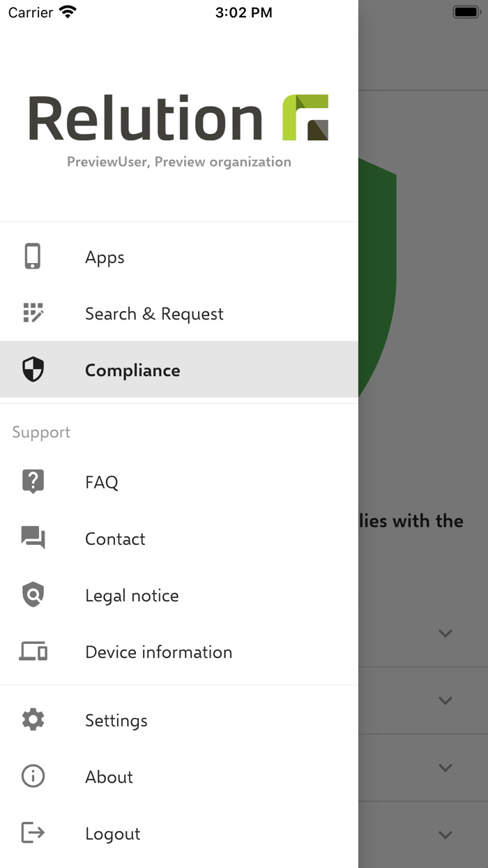Open the About page

pyautogui.click(x=179, y=776)
